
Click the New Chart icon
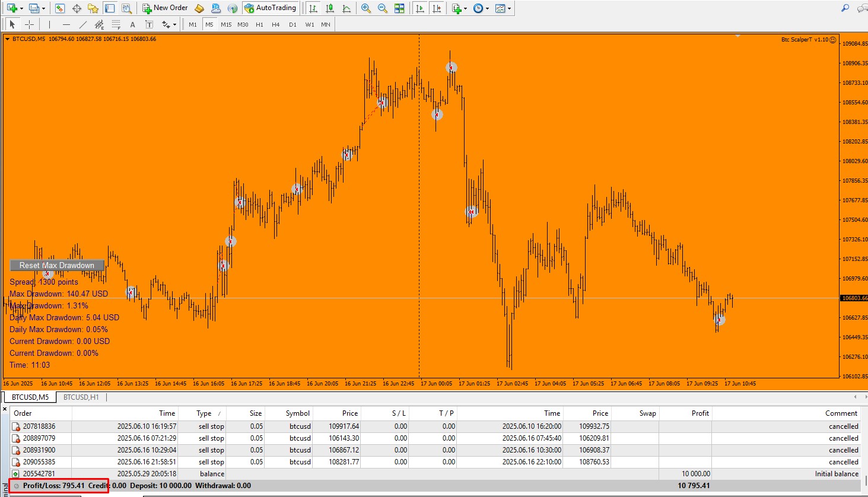point(11,8)
